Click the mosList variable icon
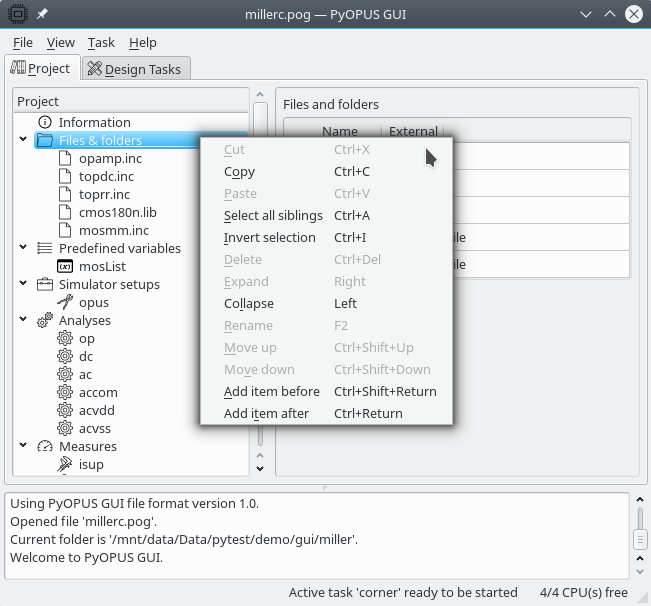This screenshot has height=606, width=651. pyautogui.click(x=65, y=266)
